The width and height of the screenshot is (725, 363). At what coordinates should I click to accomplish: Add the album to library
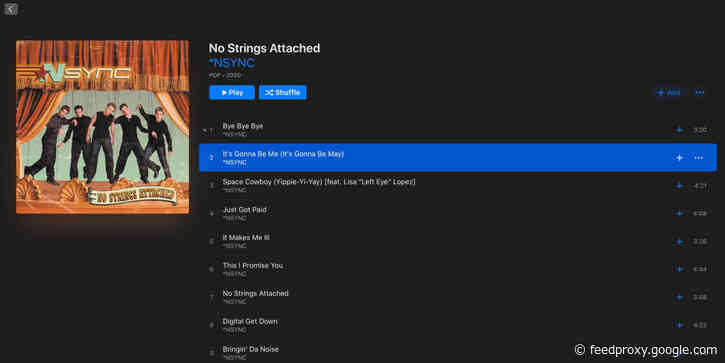point(669,92)
